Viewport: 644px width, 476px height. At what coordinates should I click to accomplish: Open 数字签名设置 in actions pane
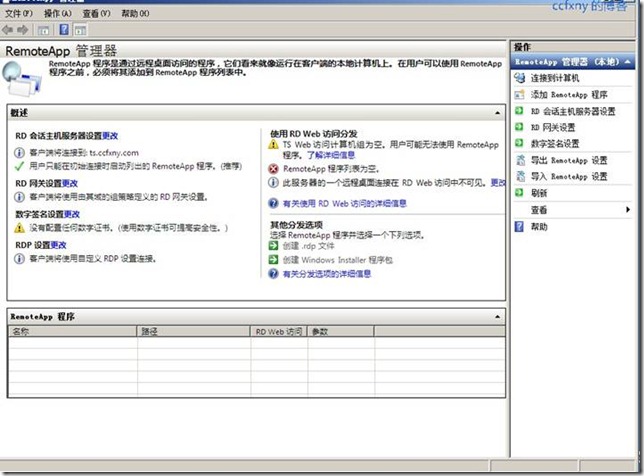pos(555,143)
